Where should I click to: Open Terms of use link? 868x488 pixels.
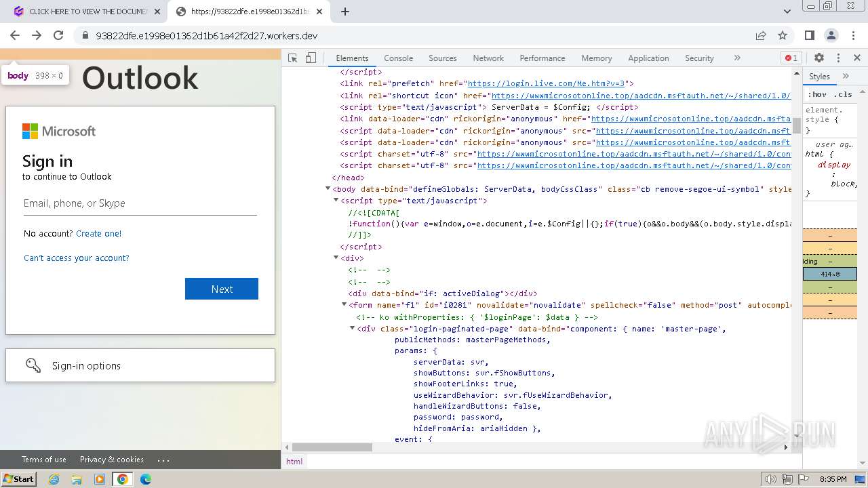coord(44,459)
